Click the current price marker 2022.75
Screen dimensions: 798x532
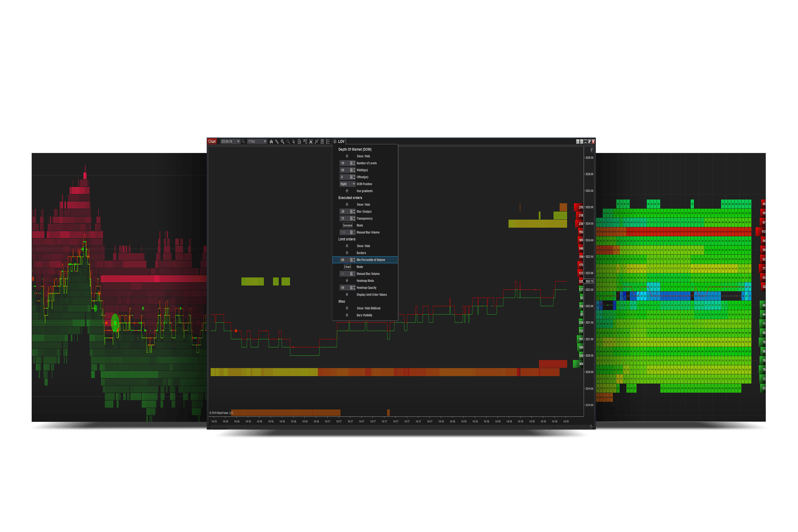pyautogui.click(x=589, y=281)
